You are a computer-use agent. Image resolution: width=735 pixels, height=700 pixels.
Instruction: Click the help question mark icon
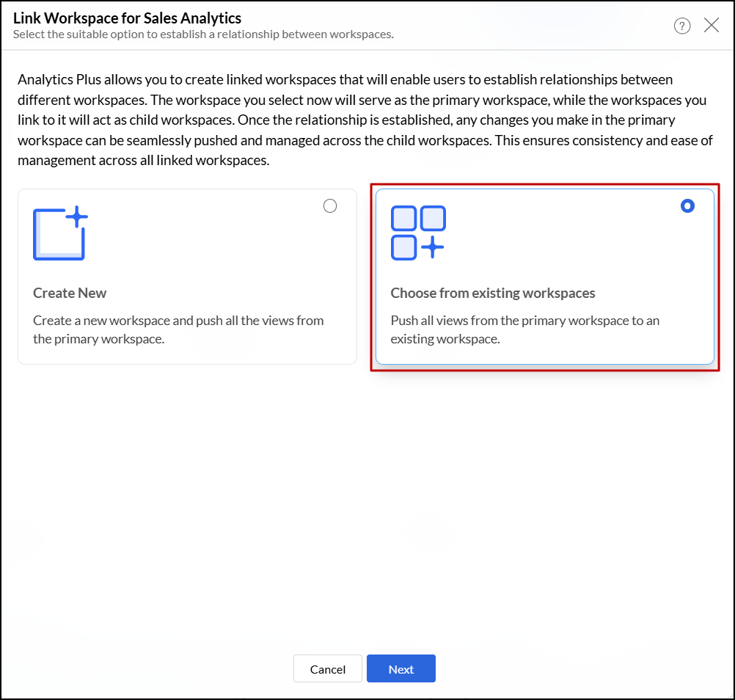point(682,26)
